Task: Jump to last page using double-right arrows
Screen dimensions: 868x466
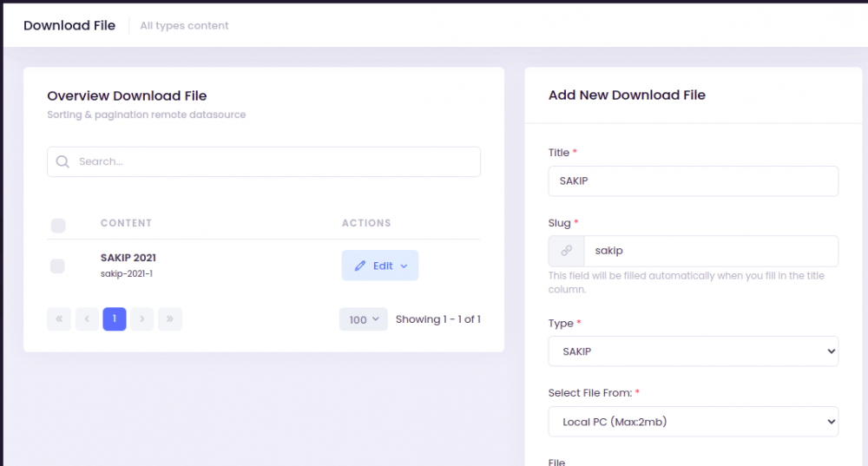Action: 170,319
